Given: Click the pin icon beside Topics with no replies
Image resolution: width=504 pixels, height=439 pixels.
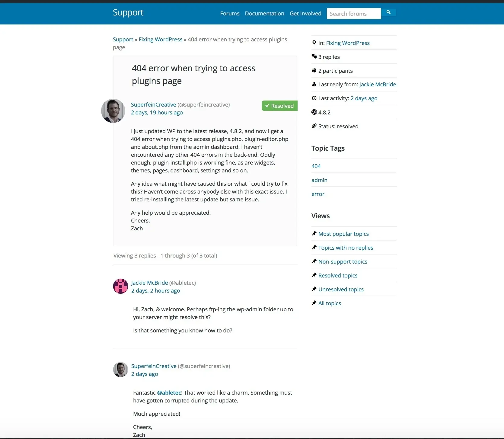Looking at the screenshot, I should pos(314,247).
